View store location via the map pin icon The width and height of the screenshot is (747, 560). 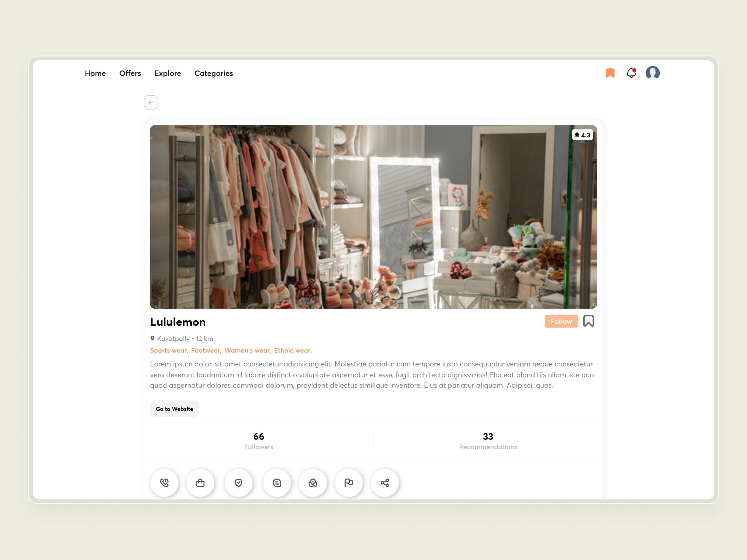click(x=313, y=483)
